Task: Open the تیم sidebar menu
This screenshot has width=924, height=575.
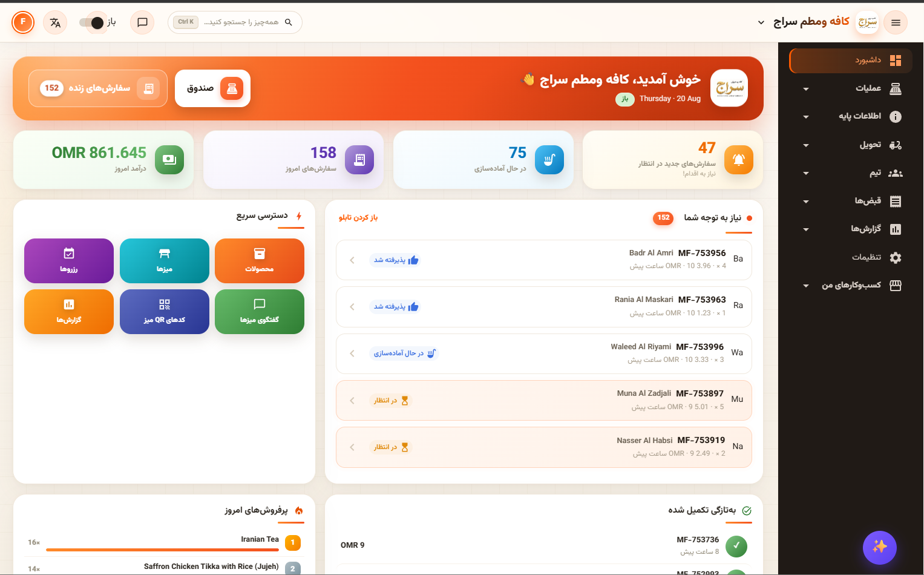Action: coord(851,173)
